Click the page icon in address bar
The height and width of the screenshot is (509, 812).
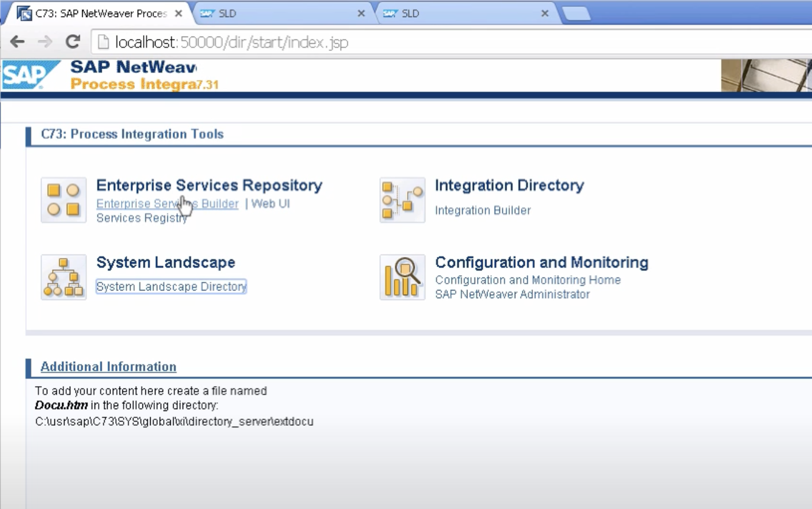pos(103,42)
